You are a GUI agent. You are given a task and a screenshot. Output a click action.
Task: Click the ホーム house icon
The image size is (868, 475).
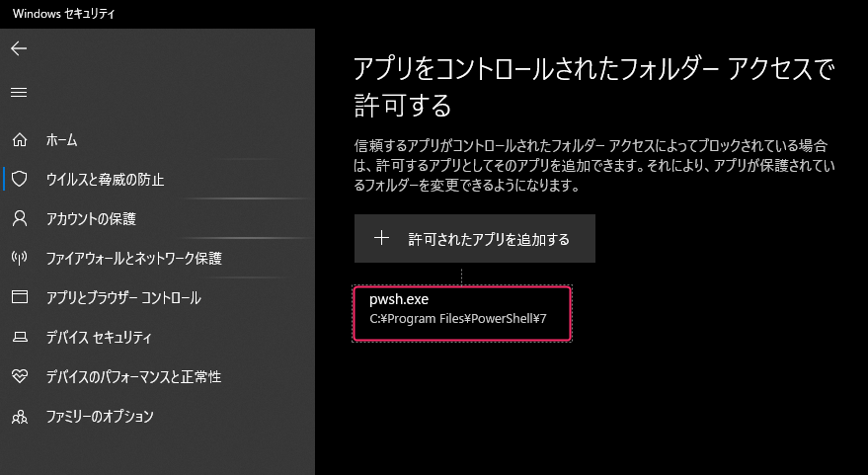point(20,140)
